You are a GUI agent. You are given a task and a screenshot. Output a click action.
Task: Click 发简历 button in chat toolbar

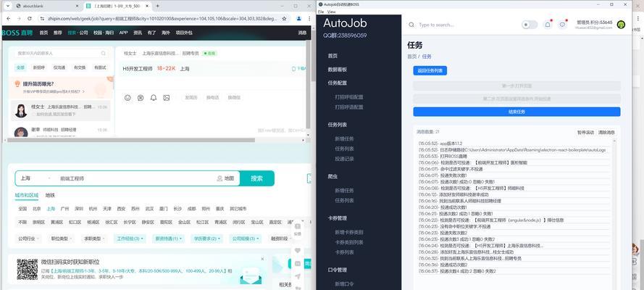(x=191, y=98)
